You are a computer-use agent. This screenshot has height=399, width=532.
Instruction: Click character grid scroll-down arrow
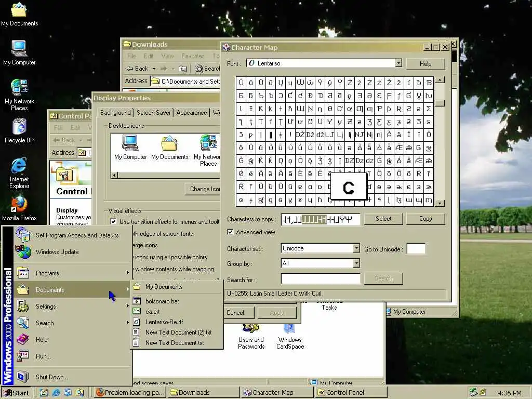[440, 203]
